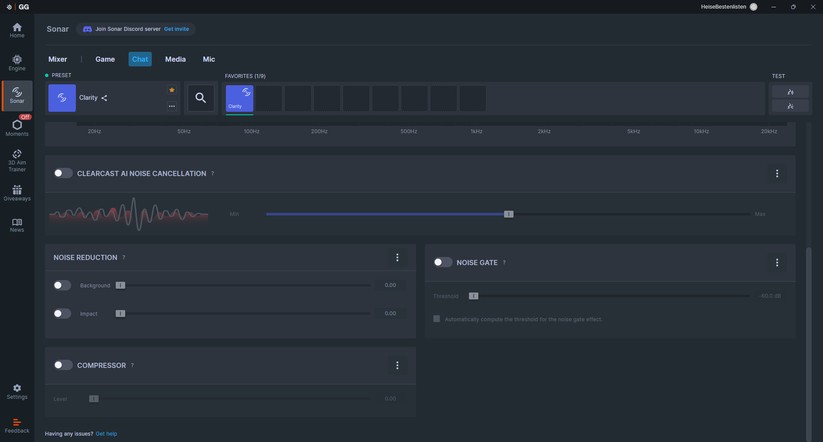Image resolution: width=823 pixels, height=442 pixels.
Task: Open the Home page in sidebar
Action: coord(17,30)
